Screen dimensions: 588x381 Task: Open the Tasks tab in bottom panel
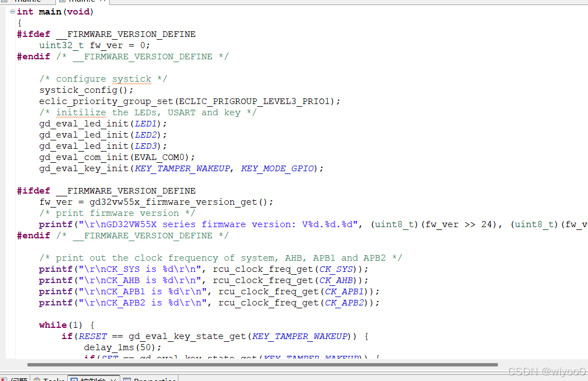pos(49,379)
